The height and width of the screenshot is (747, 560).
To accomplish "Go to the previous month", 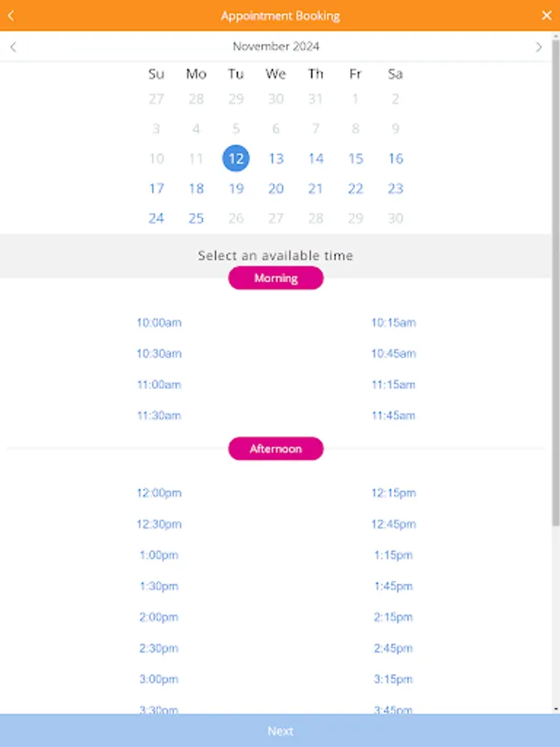I will coord(13,47).
